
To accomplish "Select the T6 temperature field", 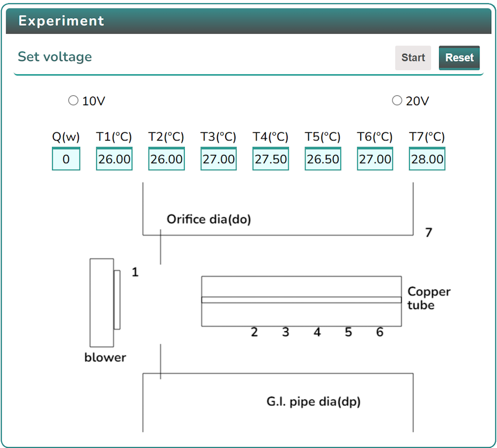I will 375,159.
